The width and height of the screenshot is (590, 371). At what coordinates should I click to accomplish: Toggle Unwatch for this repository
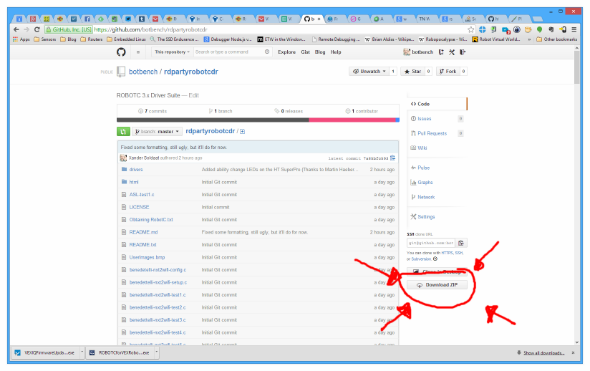369,71
